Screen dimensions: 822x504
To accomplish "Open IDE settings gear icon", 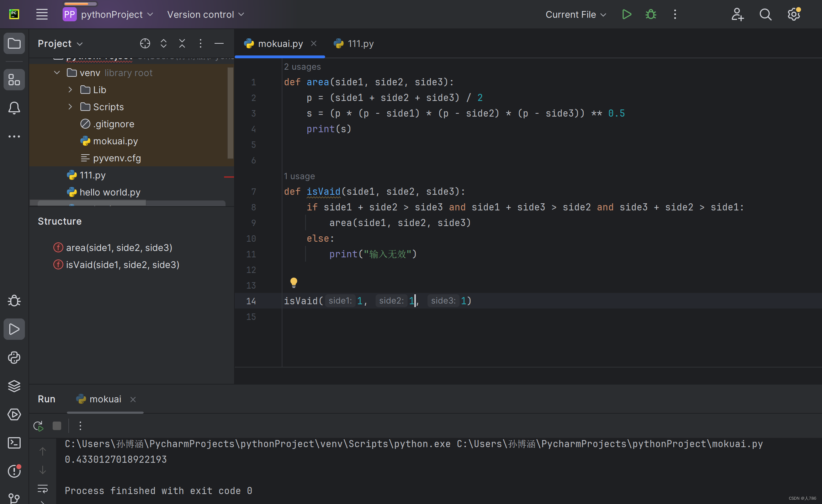I will (x=793, y=15).
